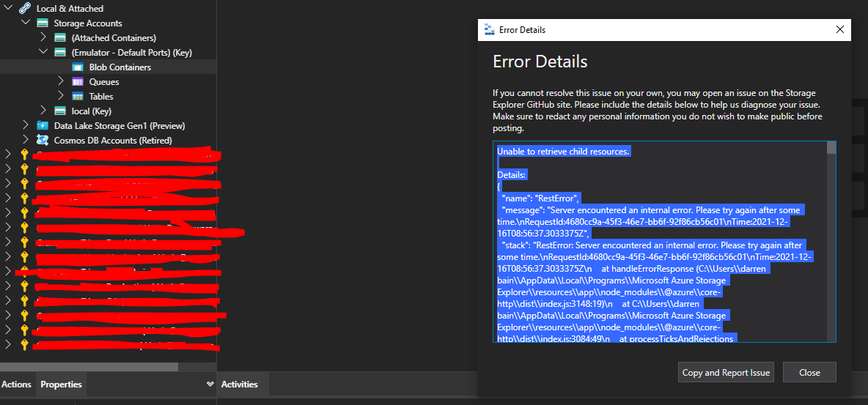Click the (Attached Containers) storage icon
This screenshot has width=868, height=405.
60,37
